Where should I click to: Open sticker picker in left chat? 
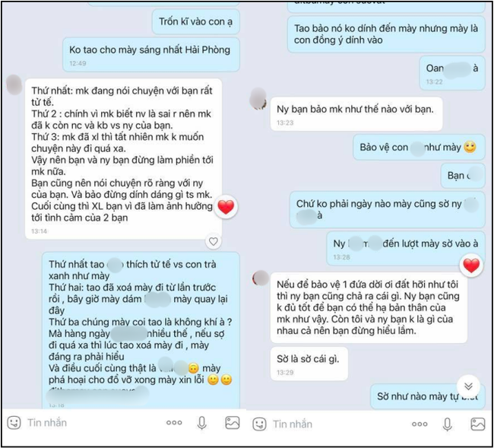pyautogui.click(x=14, y=422)
